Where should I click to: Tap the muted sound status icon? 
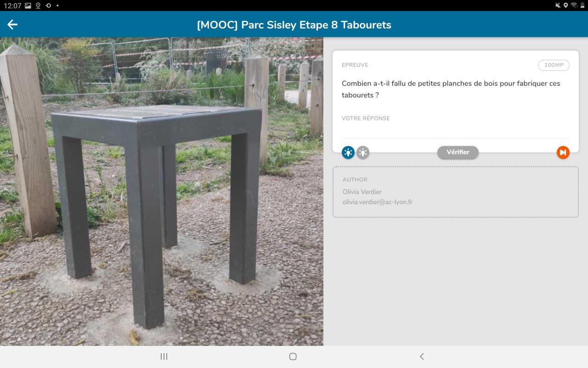(x=558, y=6)
